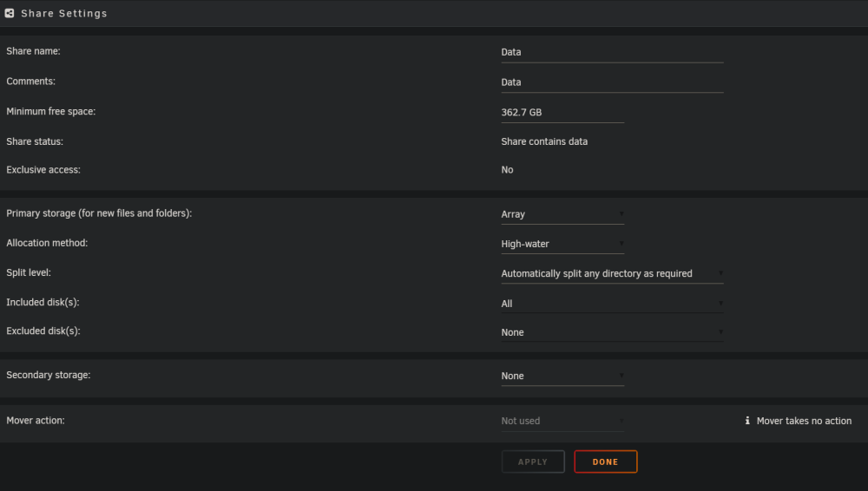
Task: Click the Exclusive access 'No' value
Action: coord(507,170)
